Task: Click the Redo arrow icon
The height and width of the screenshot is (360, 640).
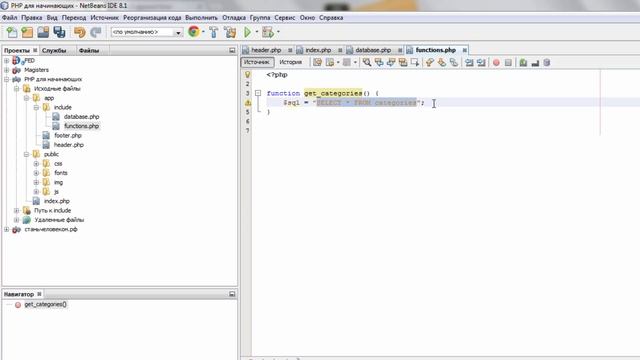Action: click(x=96, y=32)
